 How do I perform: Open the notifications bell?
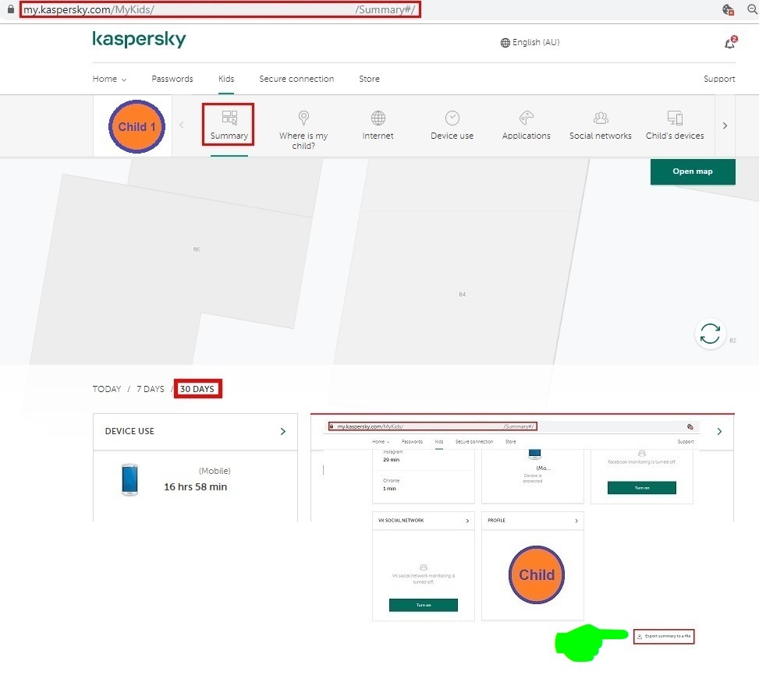click(729, 43)
